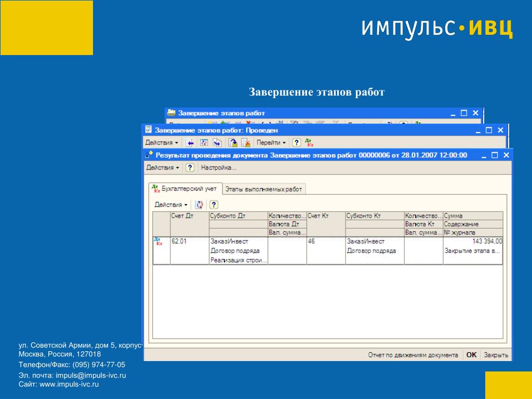Click the Дт/Кт posting result toolbar icon

309,142
